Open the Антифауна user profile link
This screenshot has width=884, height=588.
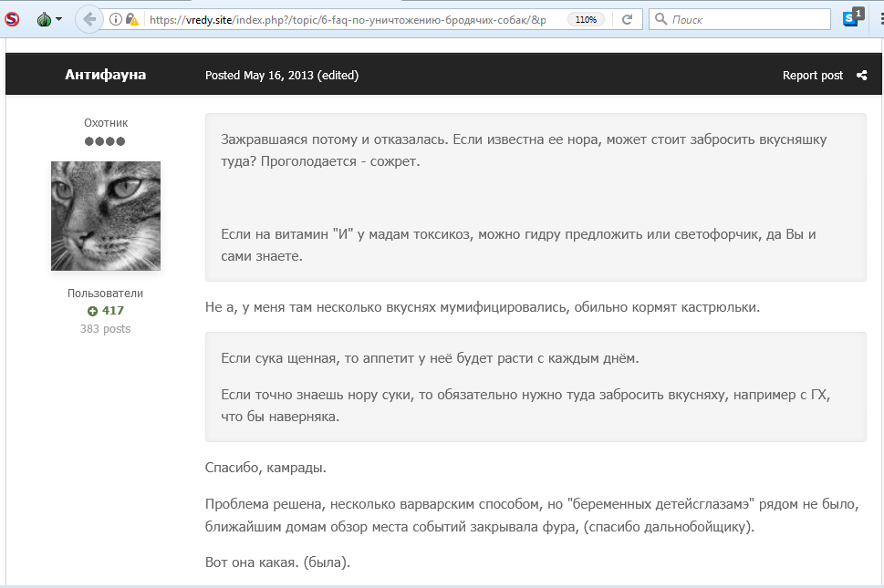[x=106, y=75]
